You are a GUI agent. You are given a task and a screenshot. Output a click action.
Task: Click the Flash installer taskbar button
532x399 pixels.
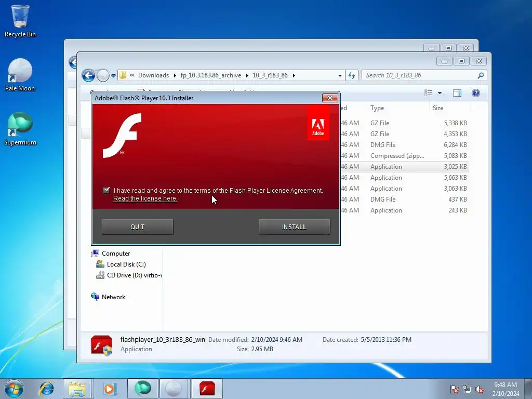[x=207, y=389]
